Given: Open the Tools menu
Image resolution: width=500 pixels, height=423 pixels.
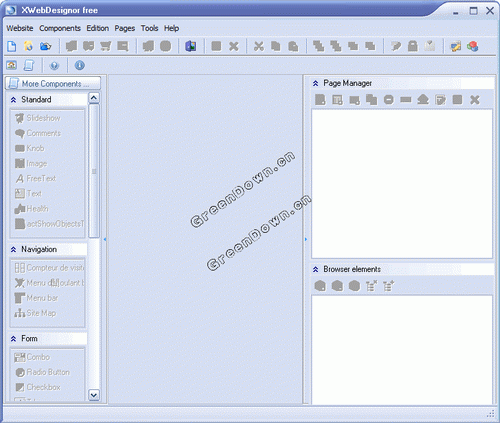Looking at the screenshot, I should tap(149, 28).
